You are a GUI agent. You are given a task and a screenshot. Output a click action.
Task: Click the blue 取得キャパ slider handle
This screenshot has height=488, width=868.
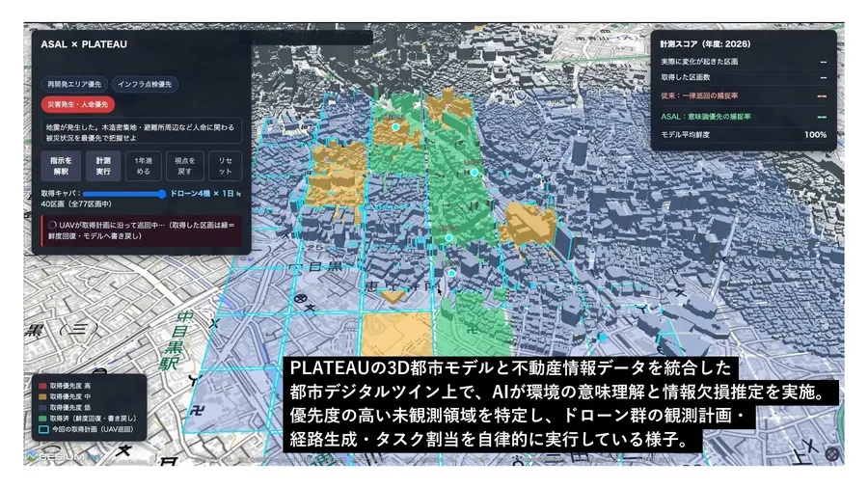162,194
